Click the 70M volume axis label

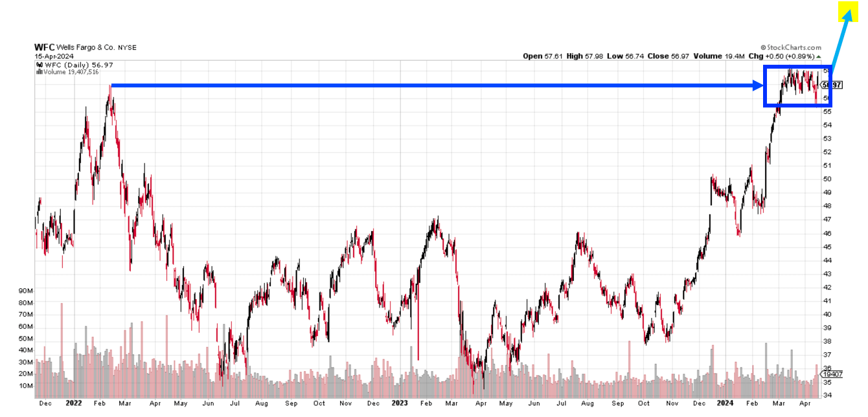tap(26, 315)
